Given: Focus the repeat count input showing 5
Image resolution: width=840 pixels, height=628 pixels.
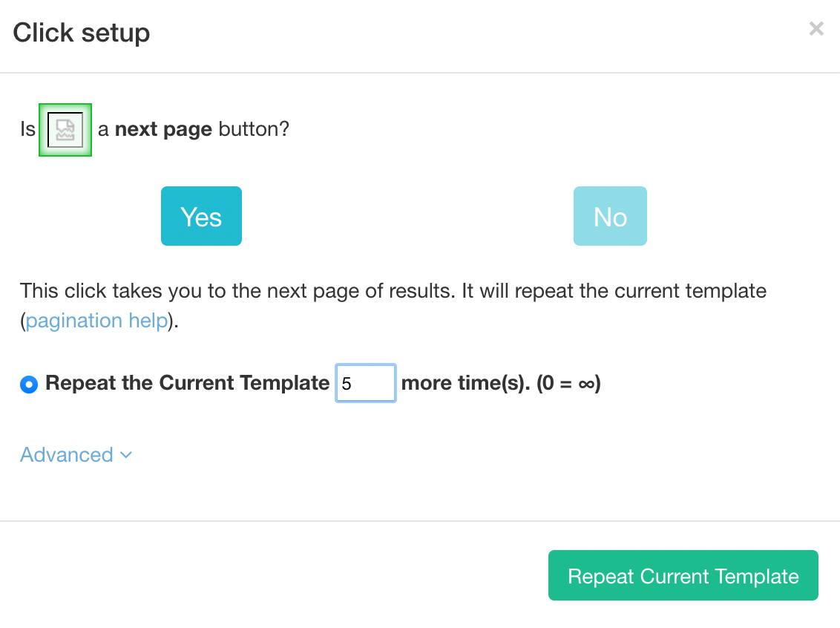Looking at the screenshot, I should tap(366, 383).
